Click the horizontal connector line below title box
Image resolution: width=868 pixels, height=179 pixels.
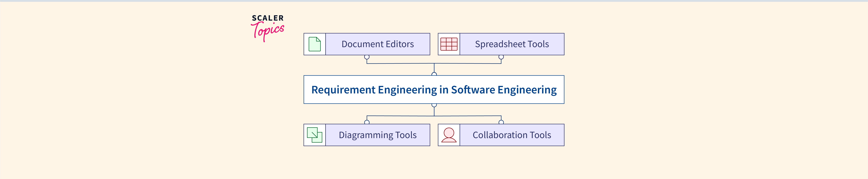[401, 116]
